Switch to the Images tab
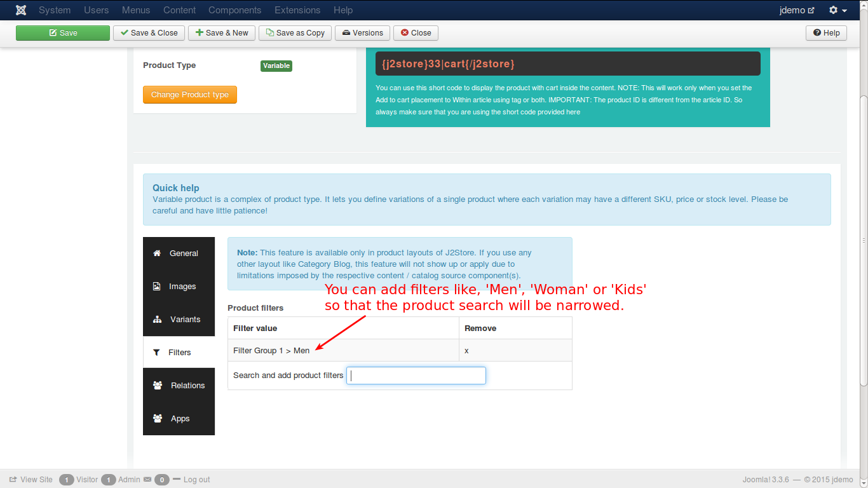The height and width of the screenshot is (488, 868). tap(179, 287)
